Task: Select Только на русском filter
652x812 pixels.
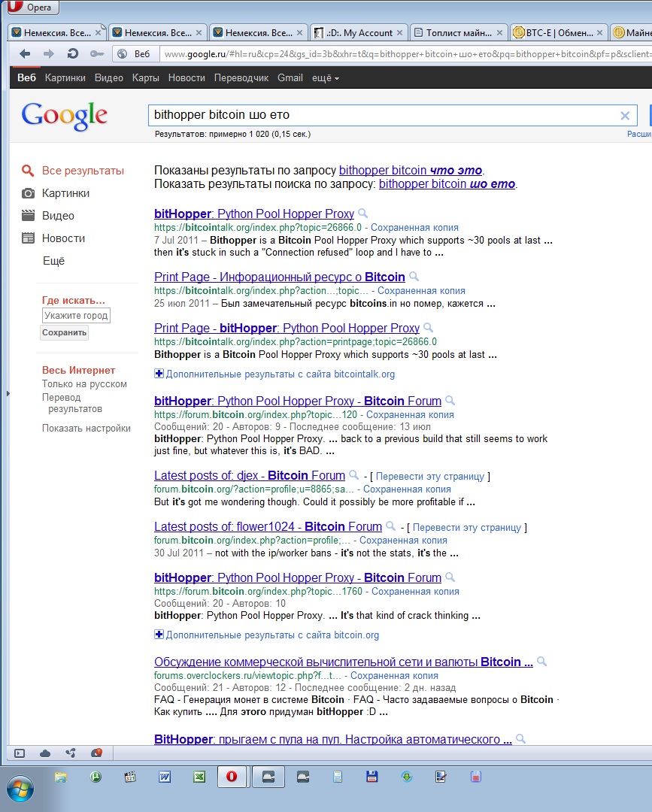Action: coord(84,384)
